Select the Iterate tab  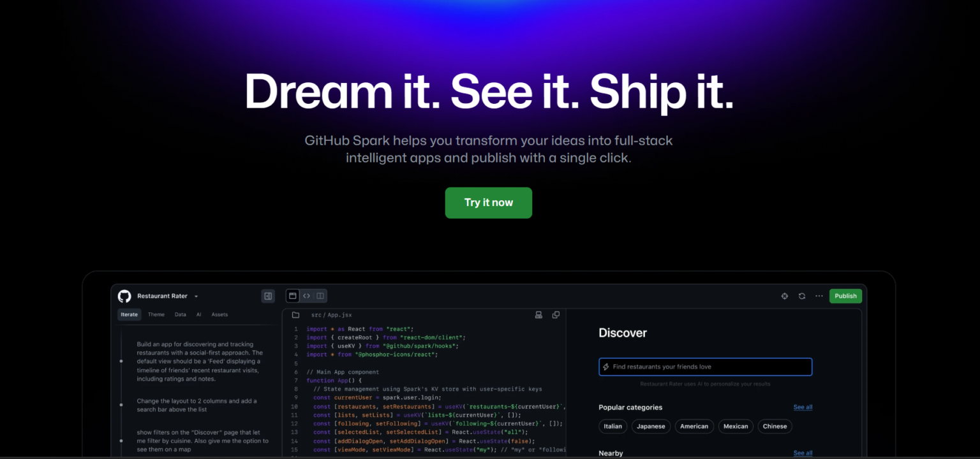coord(130,314)
